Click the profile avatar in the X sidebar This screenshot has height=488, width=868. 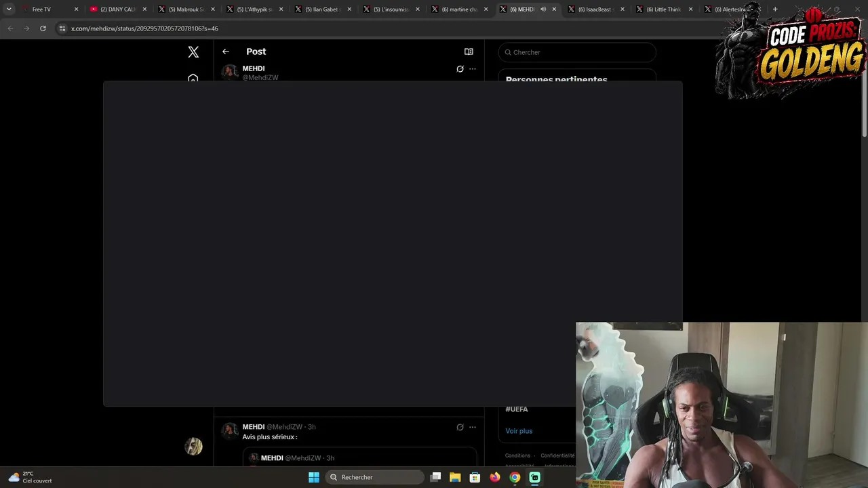coord(193,446)
